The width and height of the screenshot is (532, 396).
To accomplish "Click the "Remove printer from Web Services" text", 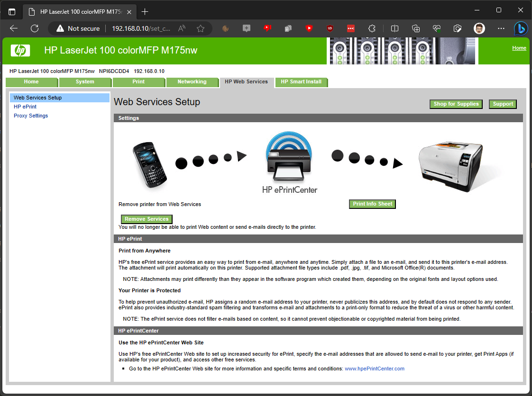I will click(x=160, y=205).
